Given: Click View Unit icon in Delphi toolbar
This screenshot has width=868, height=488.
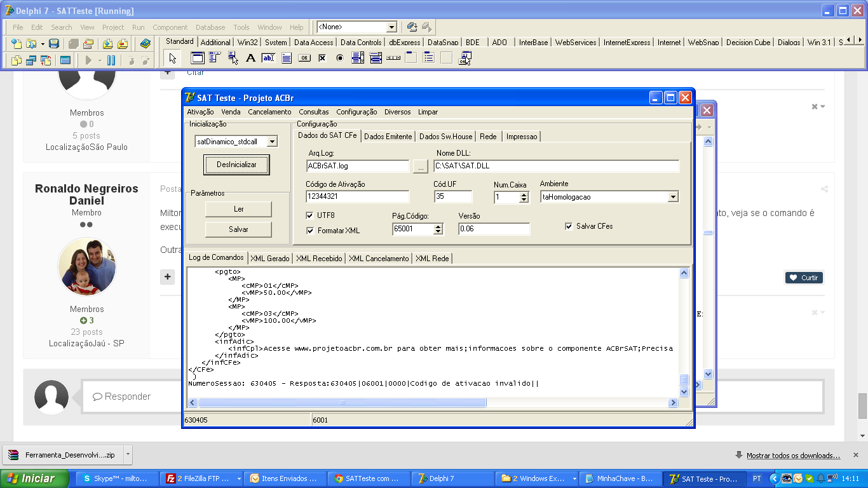Looking at the screenshot, I should click(16, 60).
